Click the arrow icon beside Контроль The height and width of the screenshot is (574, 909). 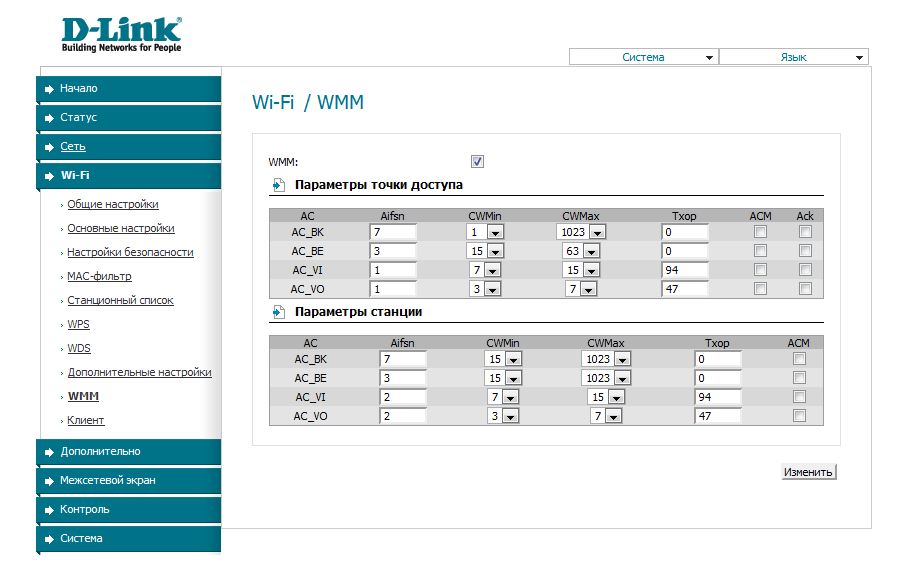tap(49, 510)
